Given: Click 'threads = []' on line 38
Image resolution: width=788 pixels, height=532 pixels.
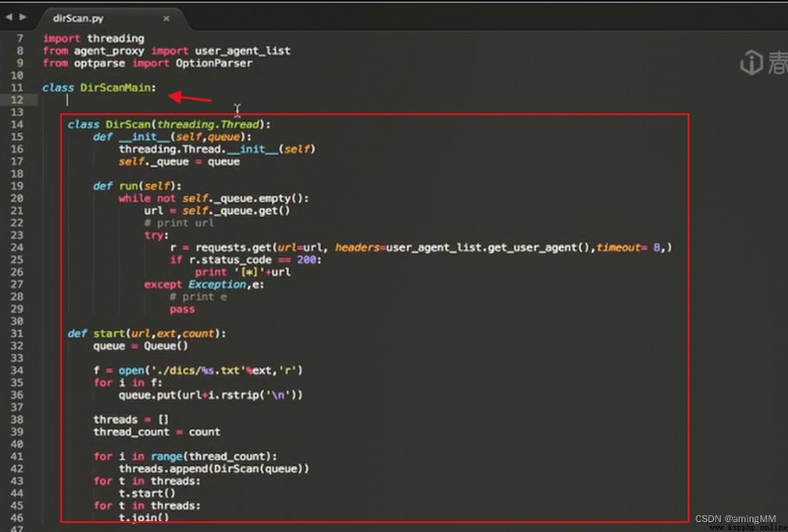Looking at the screenshot, I should [131, 420].
